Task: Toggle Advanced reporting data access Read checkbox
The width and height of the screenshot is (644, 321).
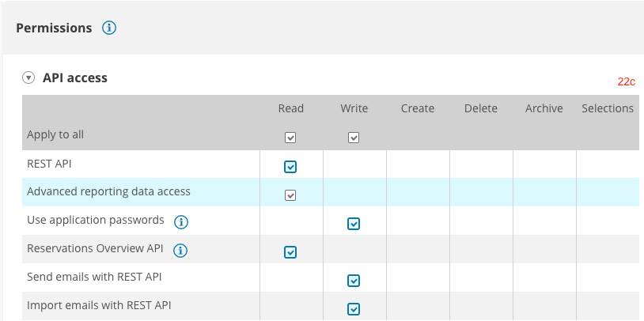Action: [290, 195]
